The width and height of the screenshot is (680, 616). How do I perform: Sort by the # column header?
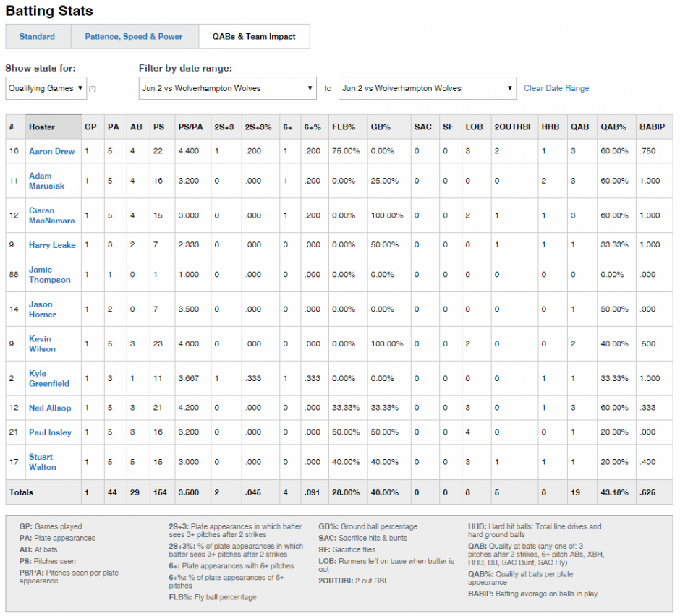pyautogui.click(x=16, y=127)
